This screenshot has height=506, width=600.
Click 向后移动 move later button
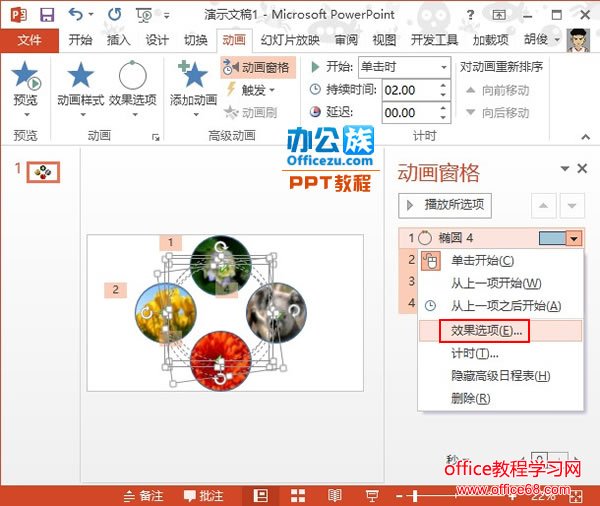point(497,113)
